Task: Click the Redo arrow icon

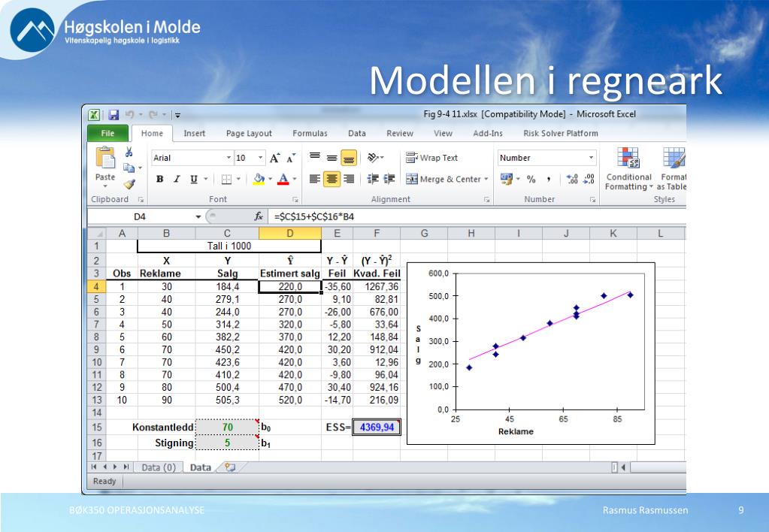Action: [153, 115]
